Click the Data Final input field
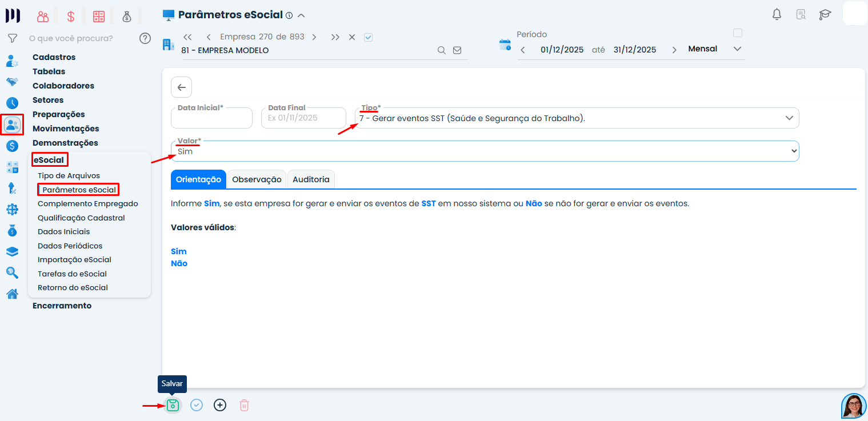 click(x=303, y=118)
